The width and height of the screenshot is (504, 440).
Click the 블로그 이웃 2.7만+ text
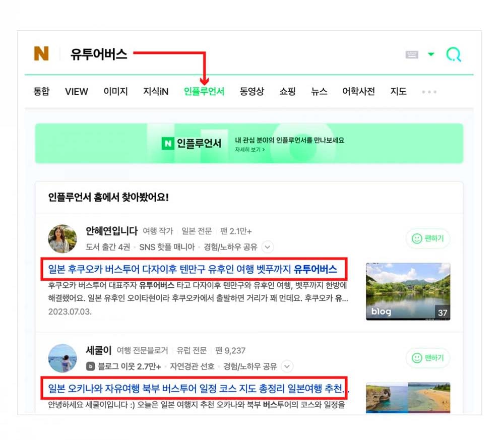pyautogui.click(x=129, y=366)
